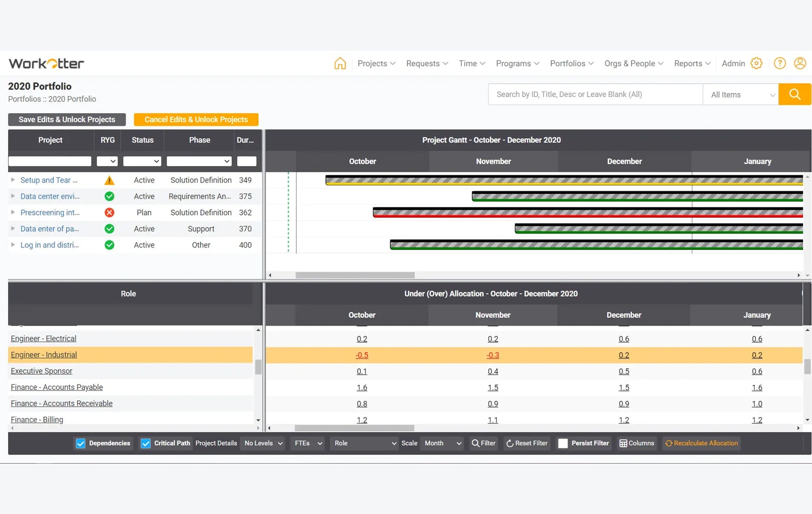
Task: Click Save Edits & Unlock Projects button
Action: (x=67, y=119)
